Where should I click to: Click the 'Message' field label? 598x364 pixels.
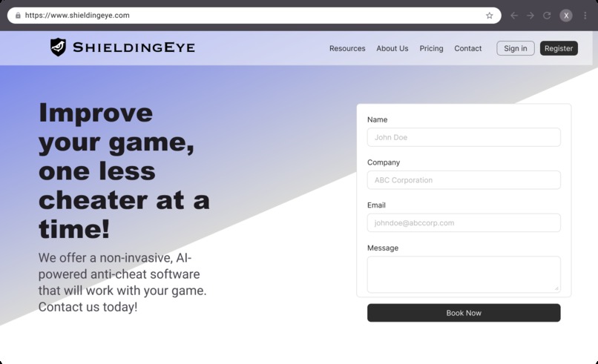click(x=383, y=248)
